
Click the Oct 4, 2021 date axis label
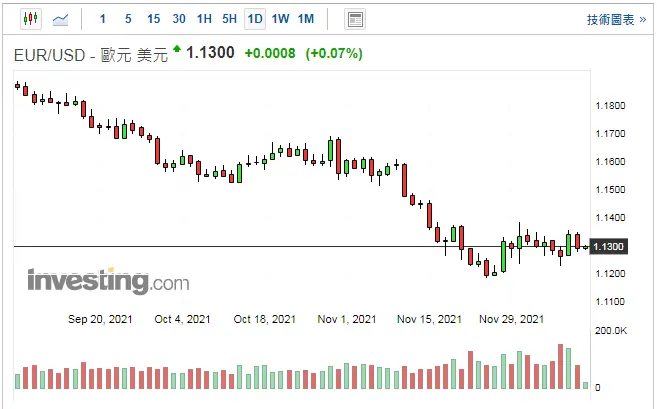pyautogui.click(x=183, y=320)
